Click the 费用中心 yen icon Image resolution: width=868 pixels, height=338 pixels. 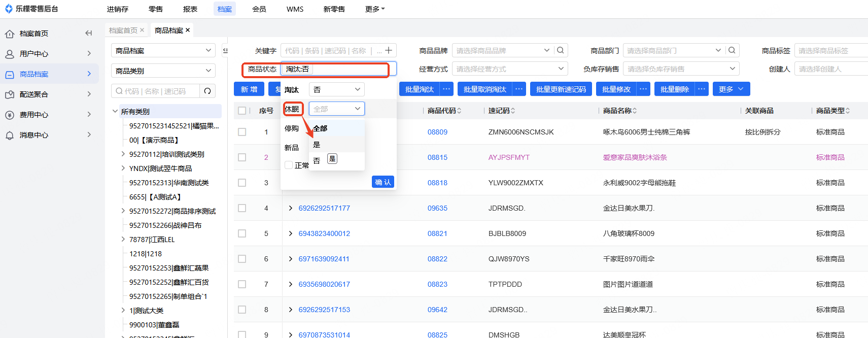[10, 115]
